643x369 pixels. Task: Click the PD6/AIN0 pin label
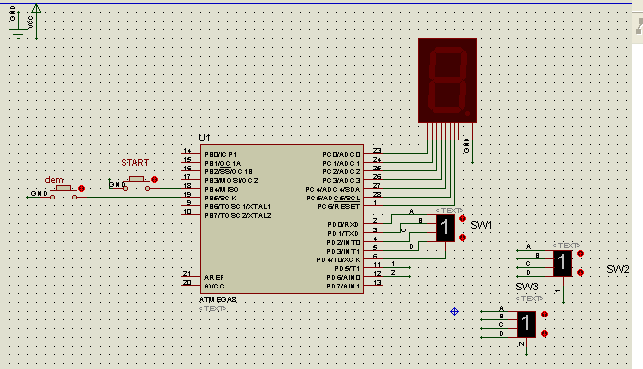343,278
